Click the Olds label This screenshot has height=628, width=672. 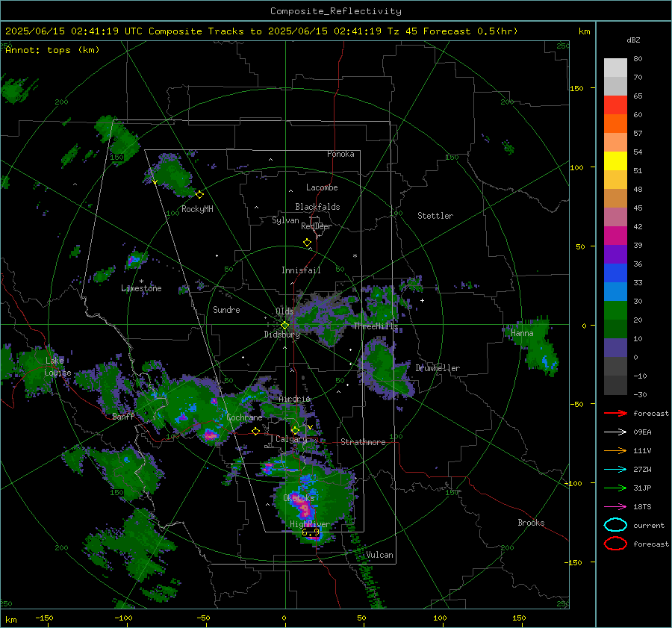coord(284,311)
